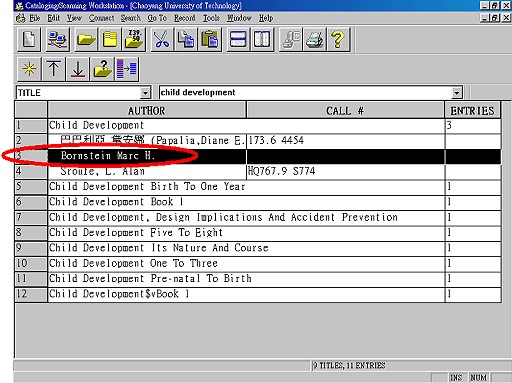
Task: Click the New record document icon
Action: pos(29,40)
